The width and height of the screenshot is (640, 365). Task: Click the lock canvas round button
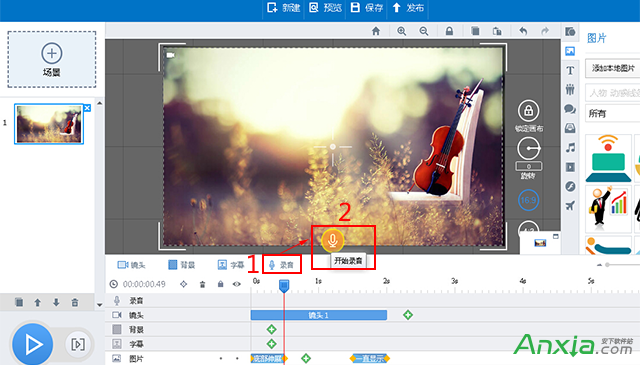point(529,111)
